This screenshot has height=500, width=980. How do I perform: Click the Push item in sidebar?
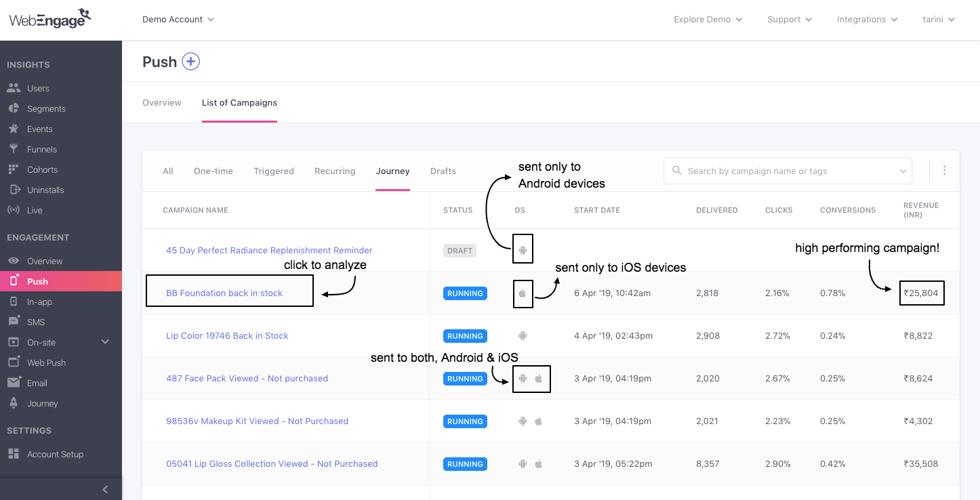pos(61,281)
